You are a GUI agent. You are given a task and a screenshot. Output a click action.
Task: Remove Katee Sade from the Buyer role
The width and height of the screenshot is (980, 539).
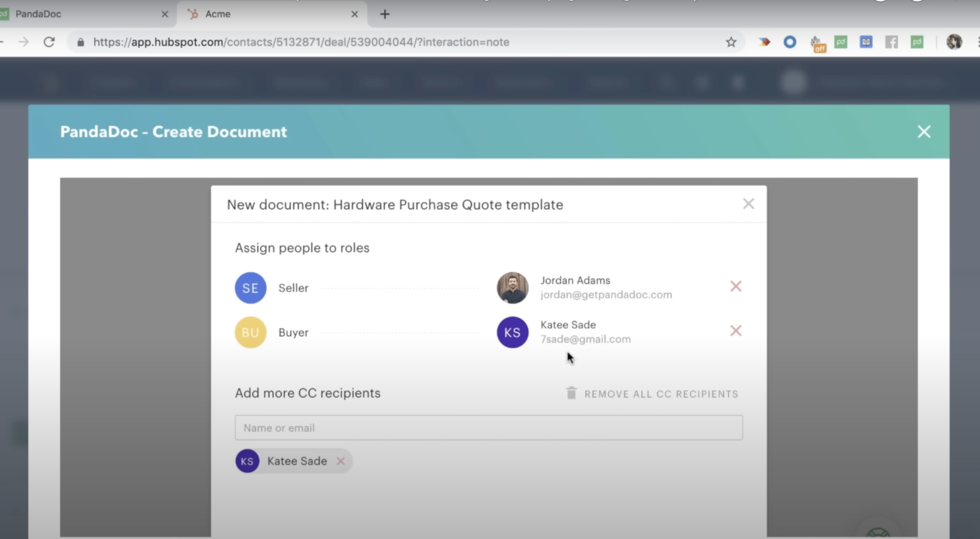736,331
